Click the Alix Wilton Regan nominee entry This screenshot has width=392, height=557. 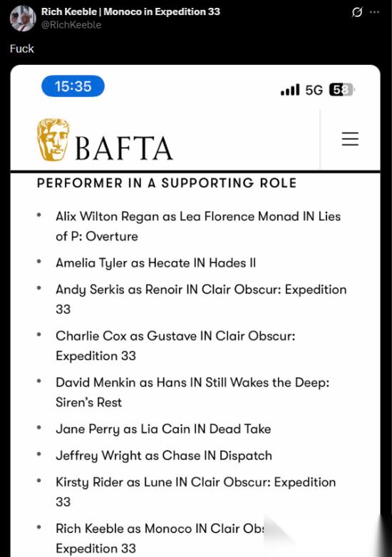[x=198, y=226]
